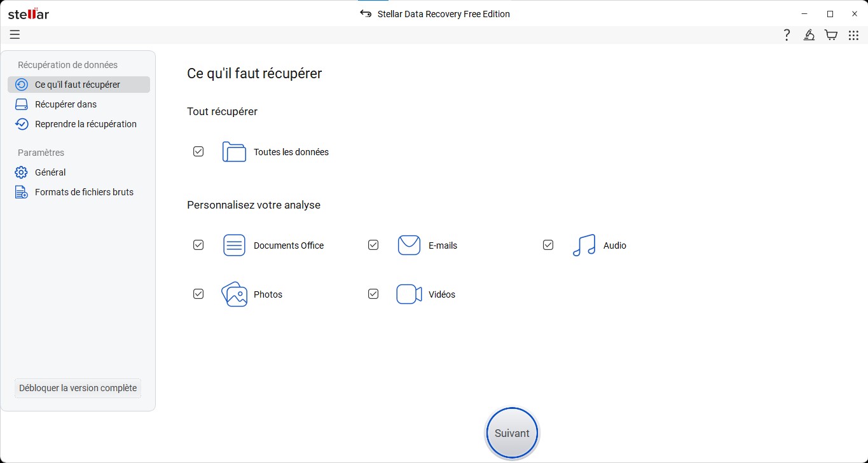Click the Photos label

tap(268, 294)
